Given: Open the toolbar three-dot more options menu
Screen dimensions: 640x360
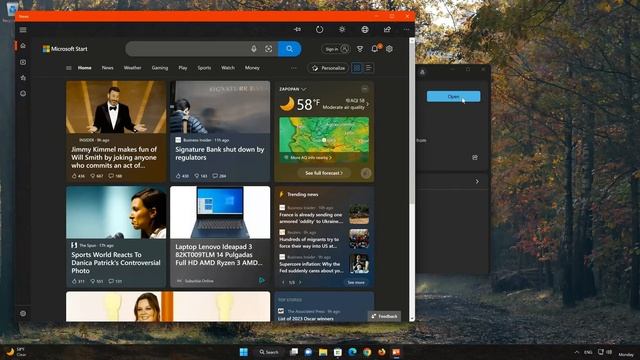Looking at the screenshot, I should tap(407, 29).
